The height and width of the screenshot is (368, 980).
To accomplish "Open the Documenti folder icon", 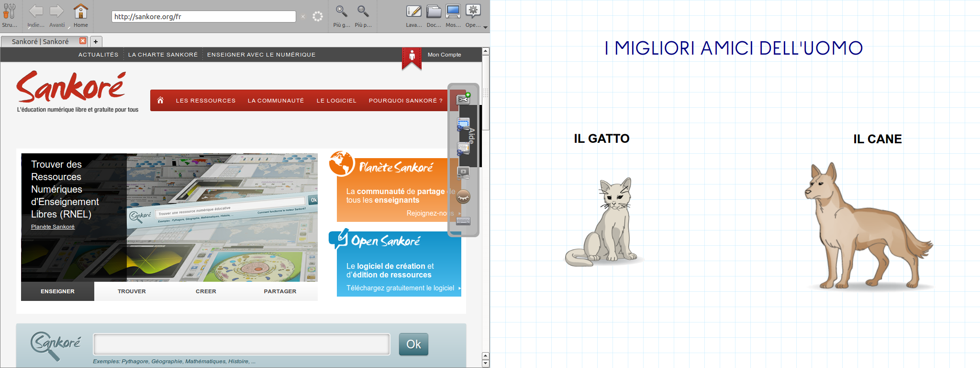I will pos(434,11).
